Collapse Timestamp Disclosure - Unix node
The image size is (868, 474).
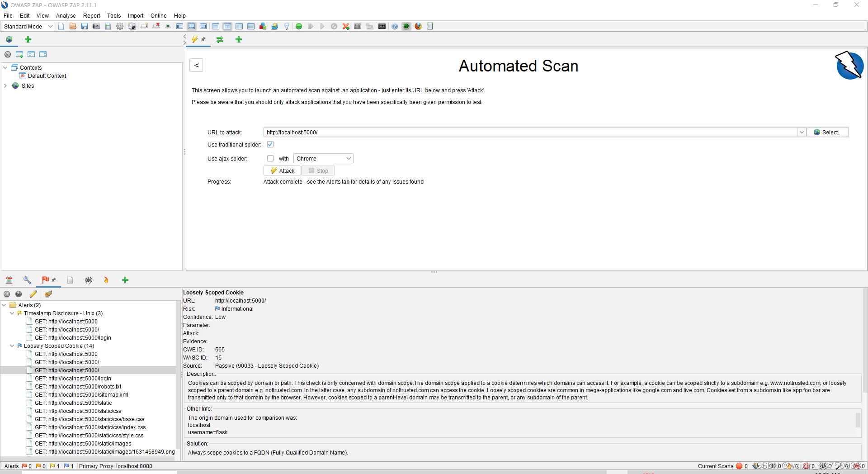12,313
